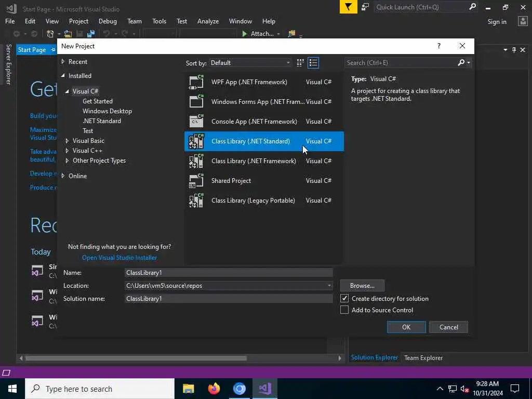Open File Explorer from the taskbar
This screenshot has height=399, width=532.
188,389
